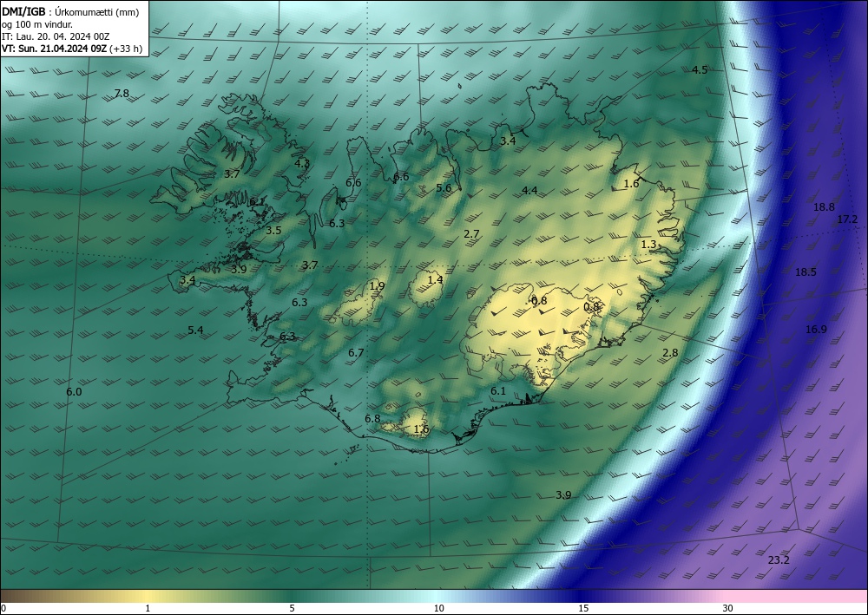Click the 4.3 value on the map

tap(302, 163)
